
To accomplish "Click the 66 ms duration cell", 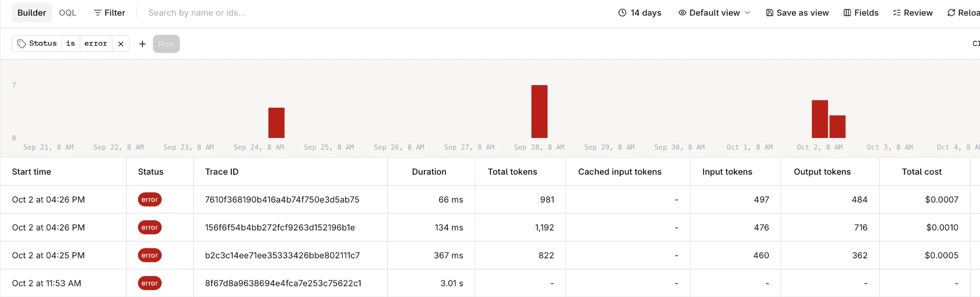I will pos(450,200).
